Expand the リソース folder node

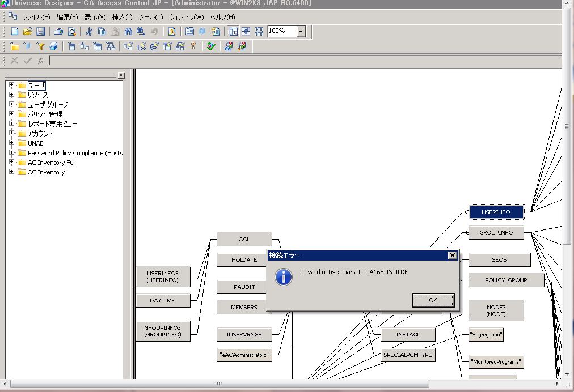click(12, 95)
